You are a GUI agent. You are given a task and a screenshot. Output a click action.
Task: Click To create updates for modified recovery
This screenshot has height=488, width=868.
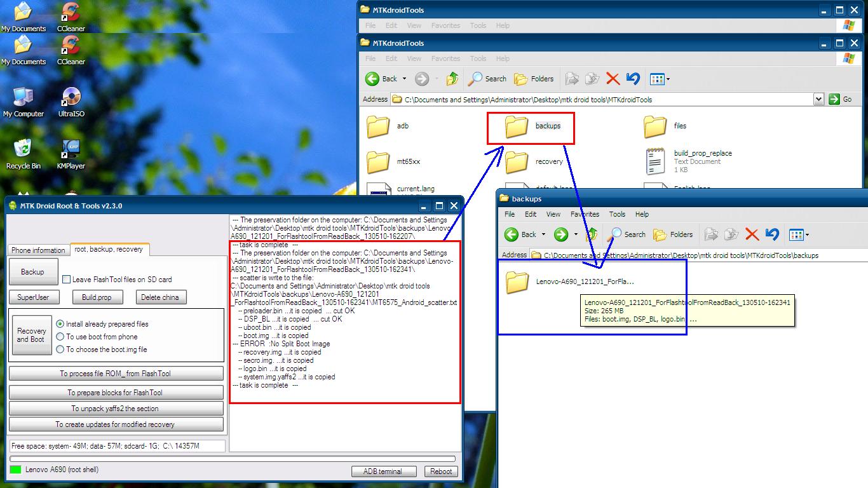pyautogui.click(x=116, y=424)
